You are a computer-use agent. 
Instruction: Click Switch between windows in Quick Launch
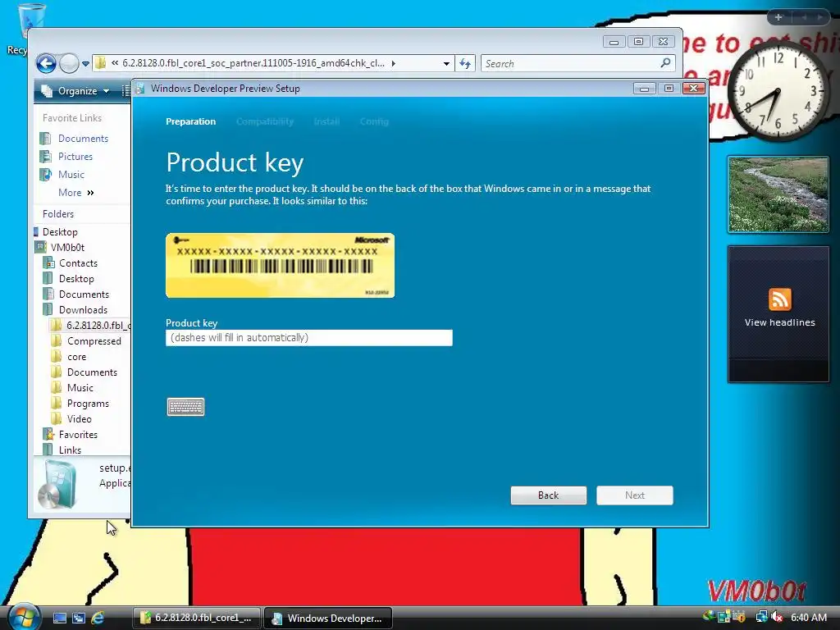(79, 619)
